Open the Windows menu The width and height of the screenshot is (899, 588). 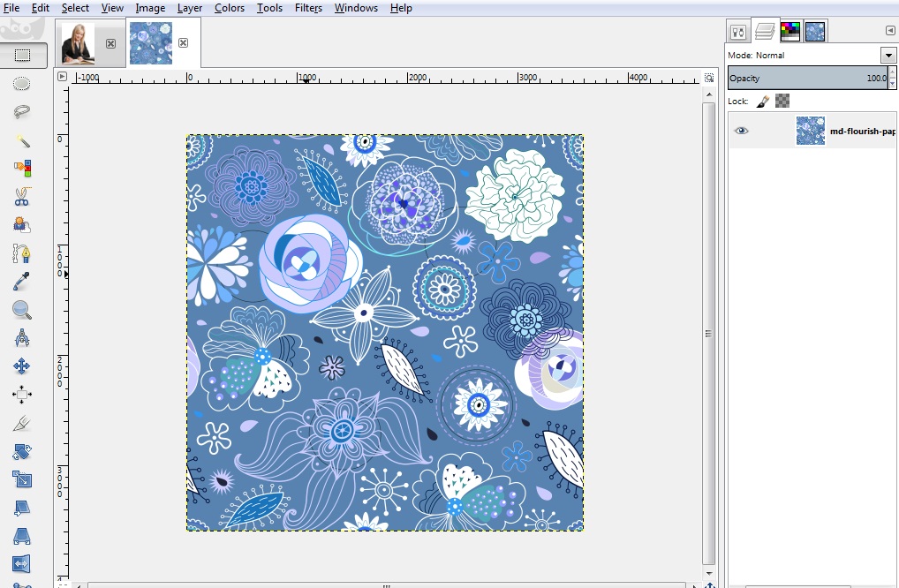(356, 8)
